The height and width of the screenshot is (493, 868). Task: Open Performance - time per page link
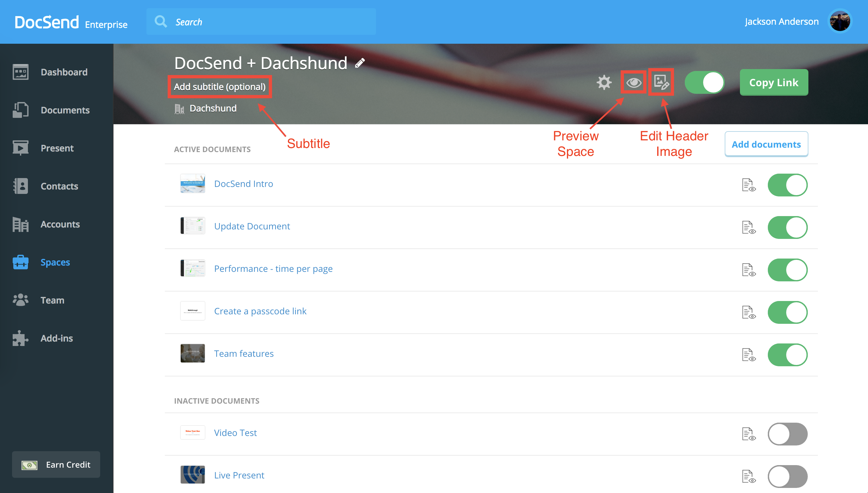273,268
